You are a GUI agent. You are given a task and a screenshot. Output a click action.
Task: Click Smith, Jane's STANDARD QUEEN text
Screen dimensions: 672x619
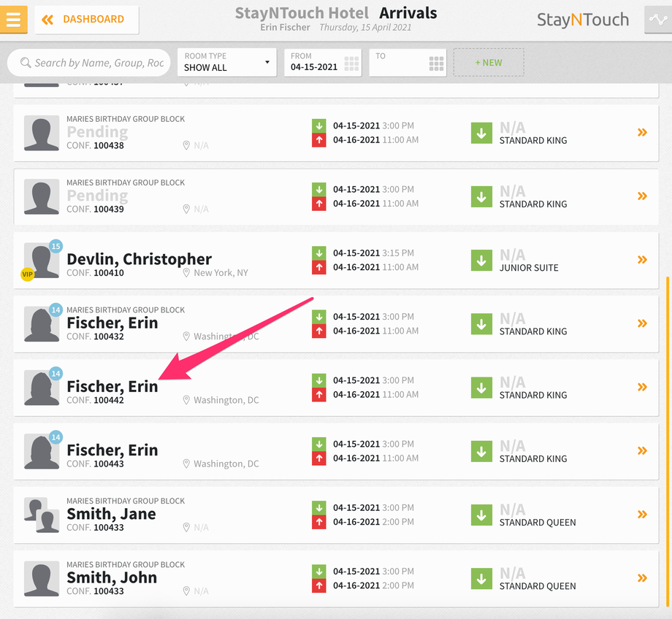pos(538,523)
